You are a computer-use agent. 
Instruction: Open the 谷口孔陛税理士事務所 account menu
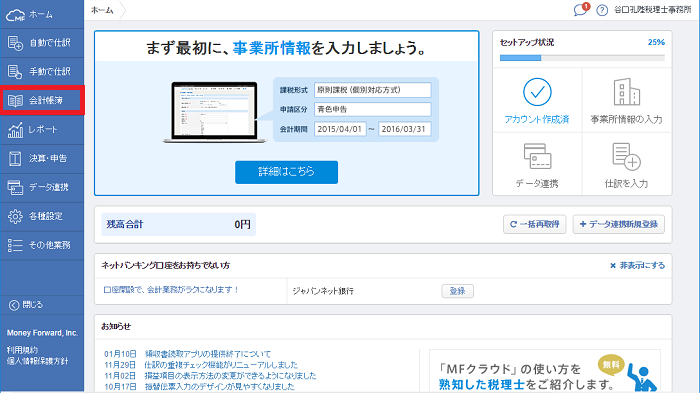tap(653, 10)
